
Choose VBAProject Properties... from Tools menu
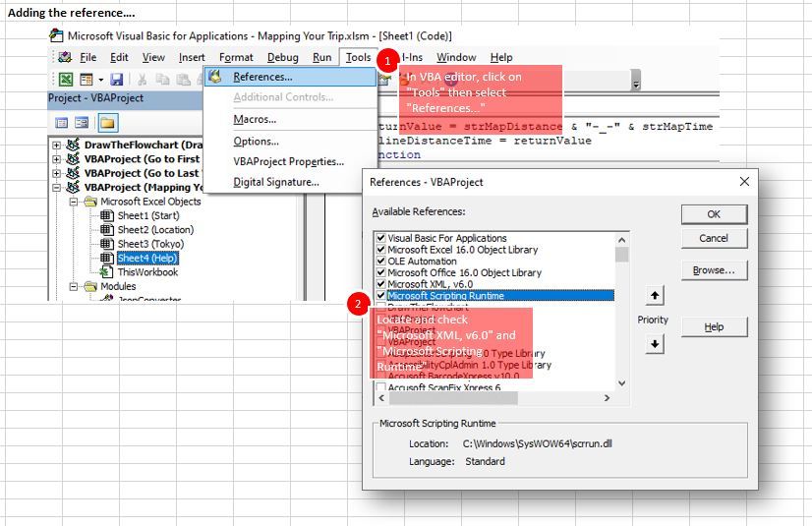290,161
